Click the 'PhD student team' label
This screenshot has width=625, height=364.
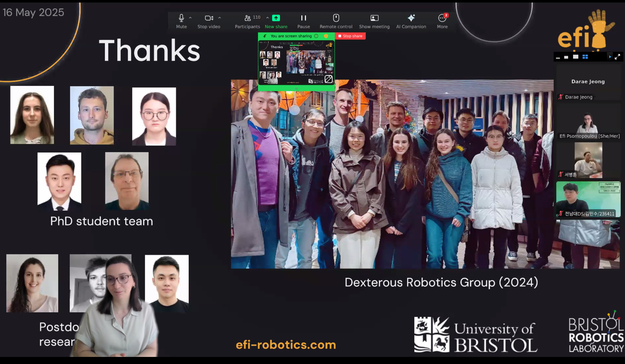click(102, 221)
